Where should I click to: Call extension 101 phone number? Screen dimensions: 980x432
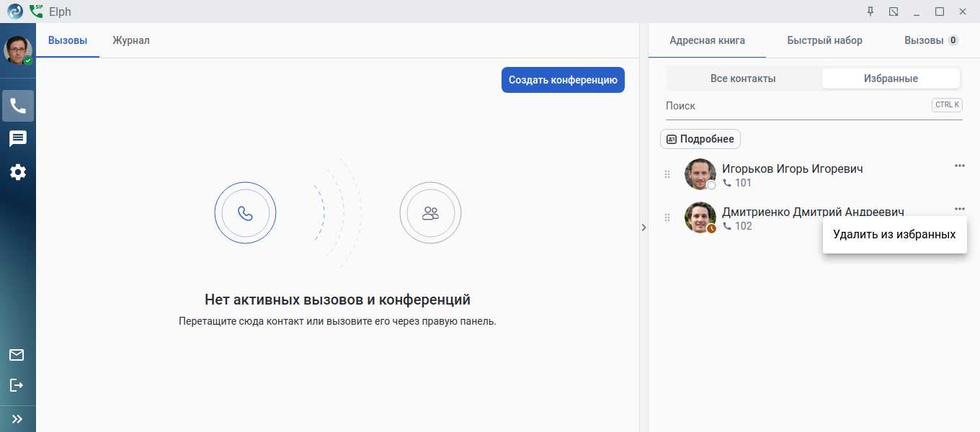[737, 183]
